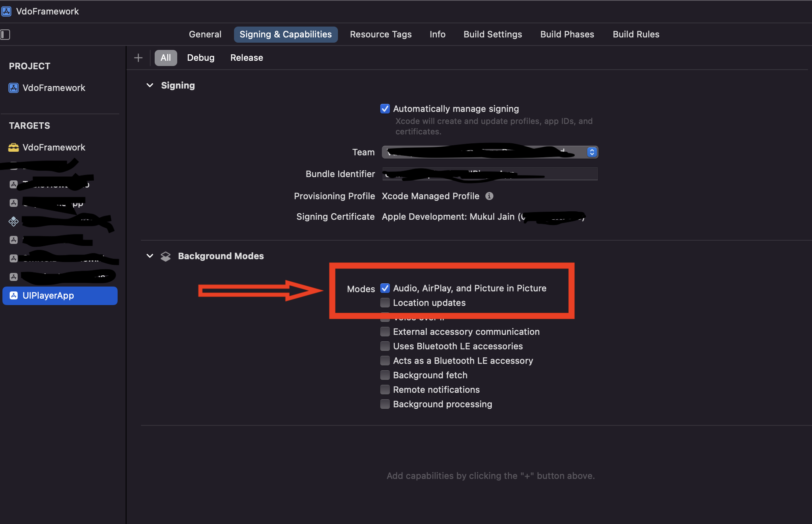Image resolution: width=812 pixels, height=524 pixels.
Task: Open Build Phases tab
Action: point(567,35)
